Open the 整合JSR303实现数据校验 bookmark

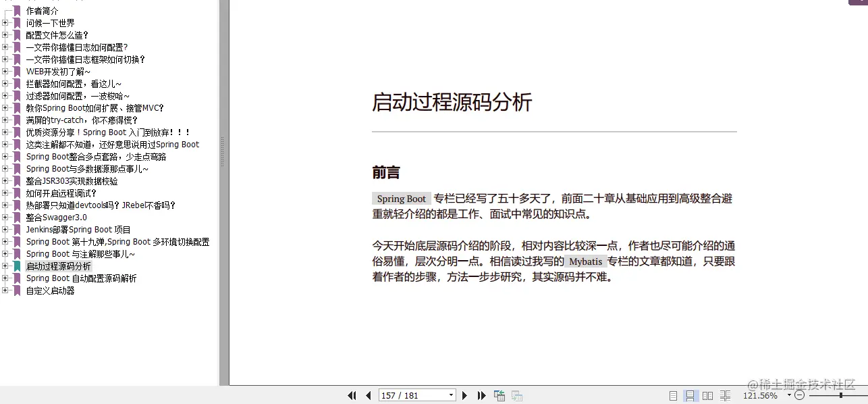click(x=70, y=180)
